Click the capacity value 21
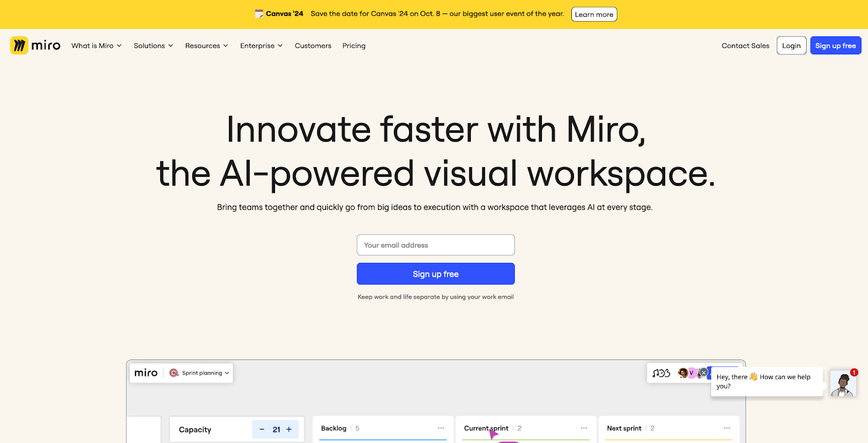 (276, 429)
